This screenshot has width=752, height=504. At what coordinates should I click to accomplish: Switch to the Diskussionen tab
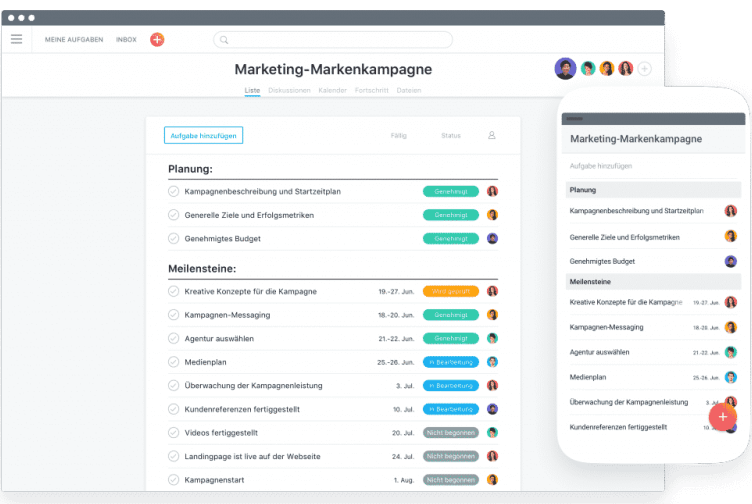coord(289,90)
